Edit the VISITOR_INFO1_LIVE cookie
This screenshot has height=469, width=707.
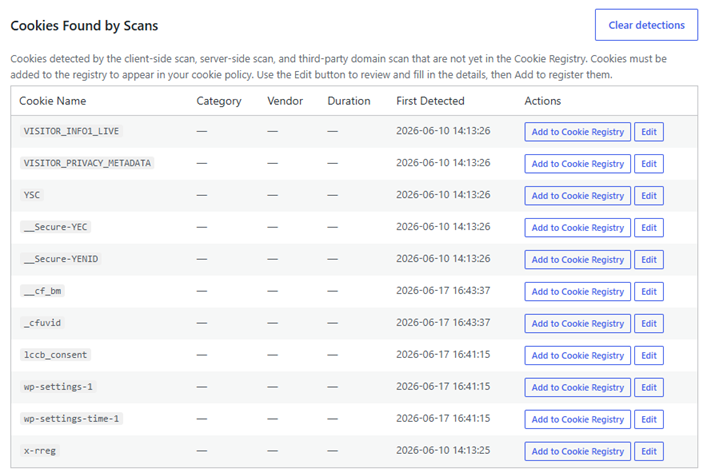pos(649,132)
